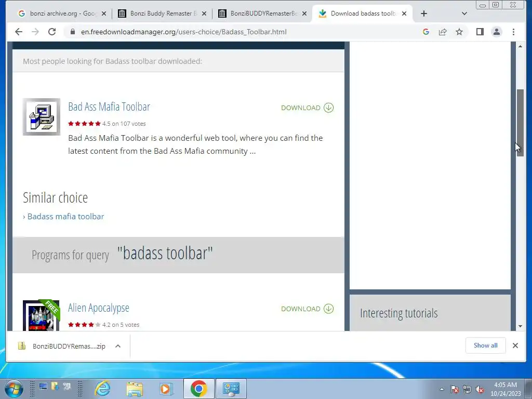Download Bad Ass Mafia Toolbar
Image resolution: width=532 pixels, height=399 pixels.
[308, 108]
